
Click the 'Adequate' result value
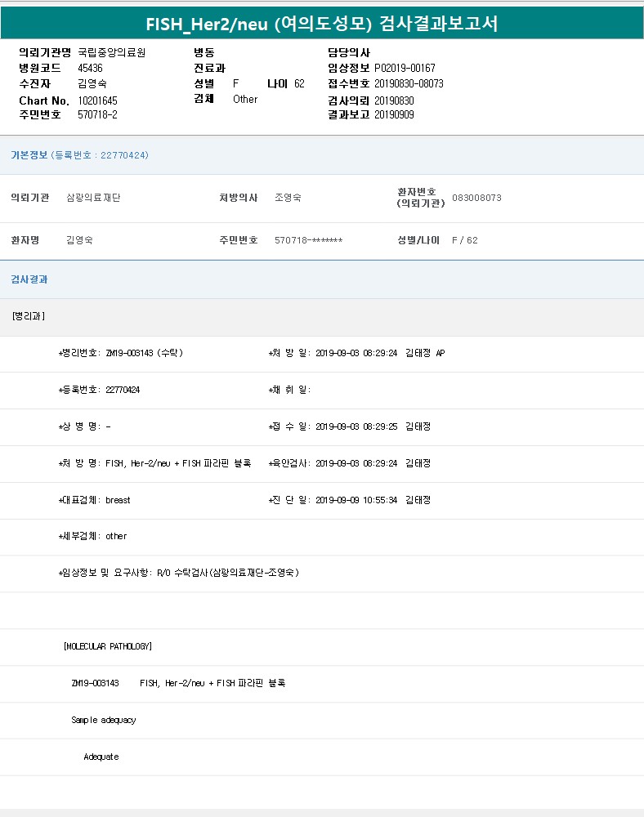pyautogui.click(x=101, y=757)
